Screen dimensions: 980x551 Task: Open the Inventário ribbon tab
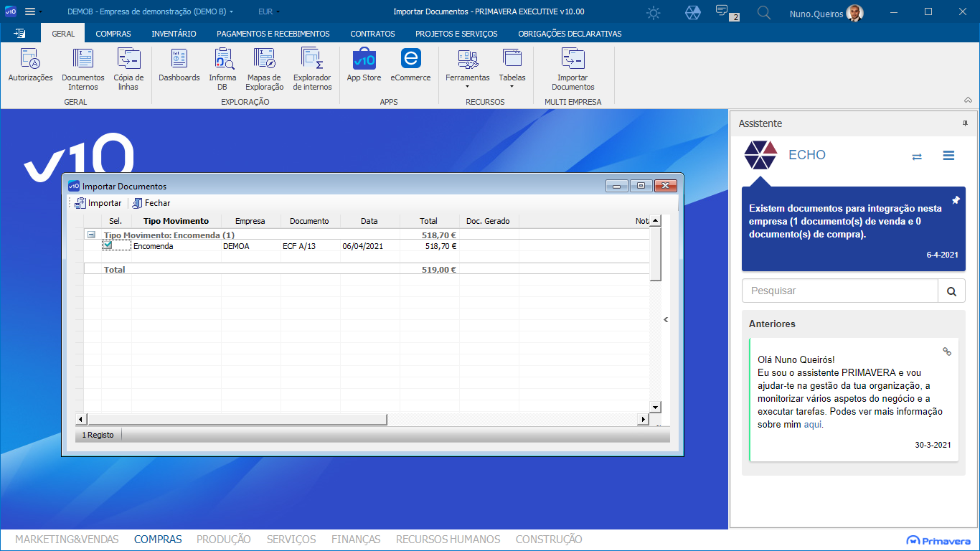coord(174,34)
